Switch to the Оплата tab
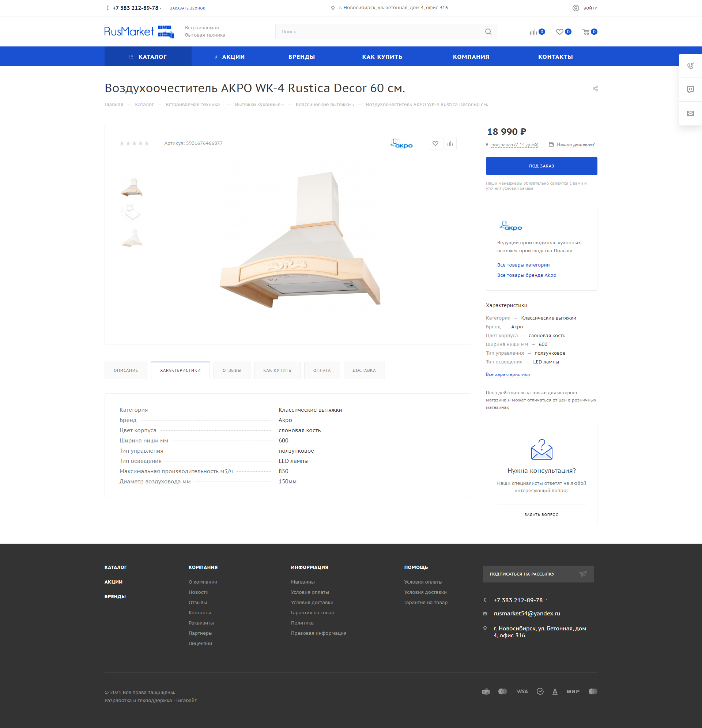Viewport: 702px width, 728px height. click(322, 370)
